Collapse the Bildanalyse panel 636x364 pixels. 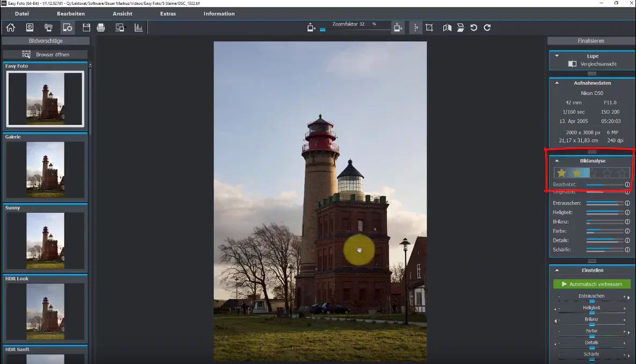pyautogui.click(x=557, y=161)
